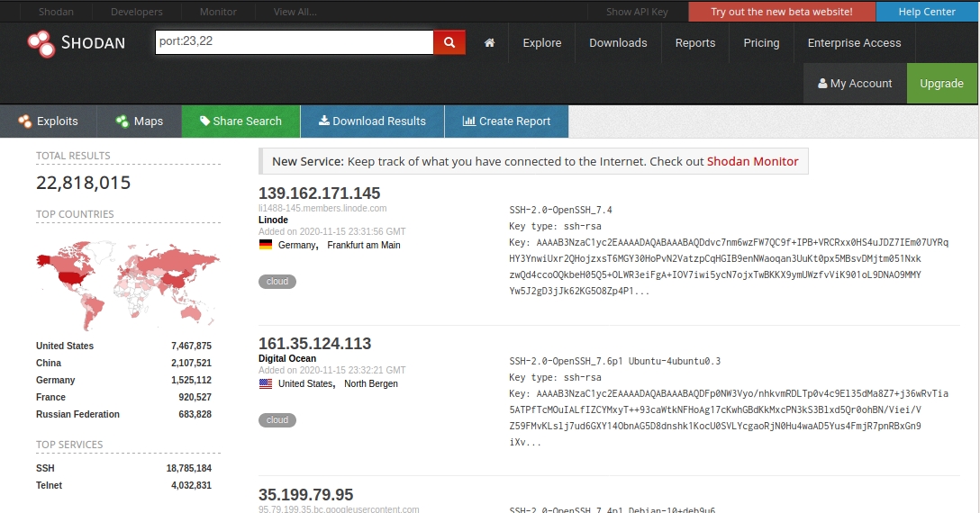Go to Reports page

coord(694,42)
